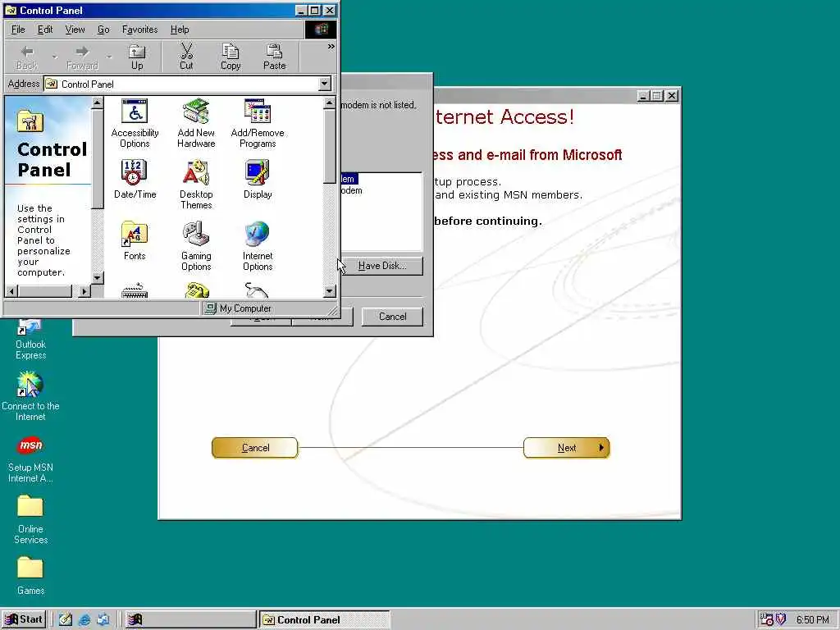Click Next in the MSN setup window
This screenshot has height=630, width=840.
pyautogui.click(x=566, y=448)
